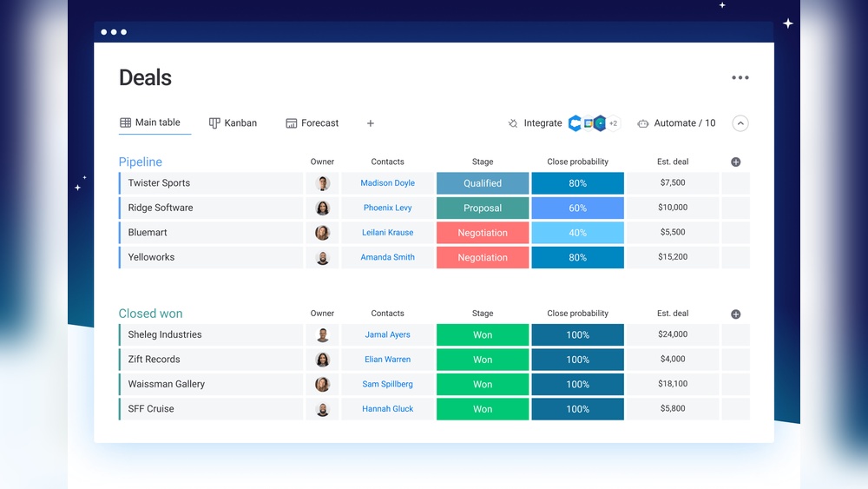Image resolution: width=868 pixels, height=489 pixels.
Task: Open owner avatar for Twister Sports
Action: pos(323,183)
